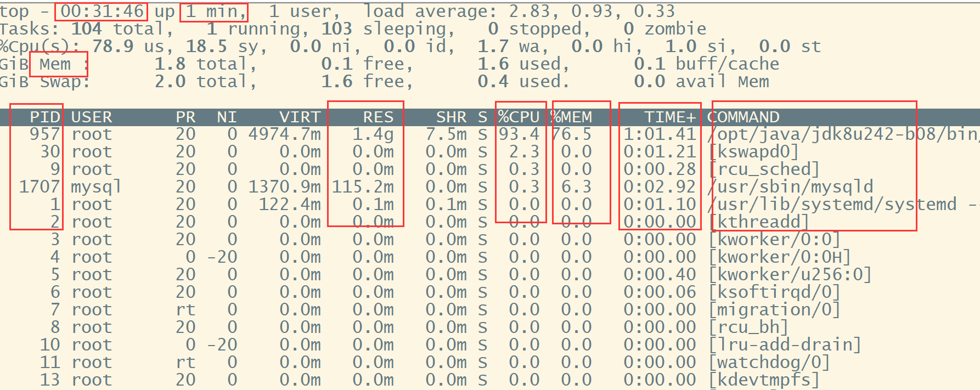Select the [kswapd0] command
The width and height of the screenshot is (980, 390).
point(753,151)
